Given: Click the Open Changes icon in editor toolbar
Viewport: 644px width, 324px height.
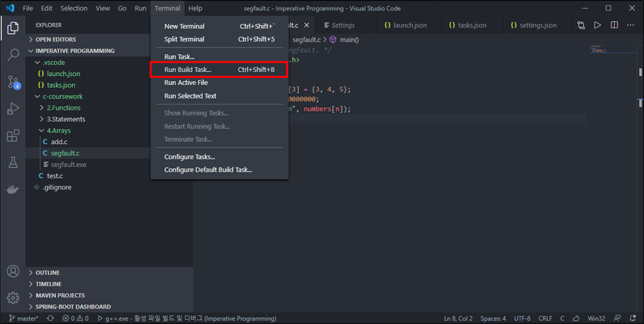Looking at the screenshot, I should tap(581, 25).
